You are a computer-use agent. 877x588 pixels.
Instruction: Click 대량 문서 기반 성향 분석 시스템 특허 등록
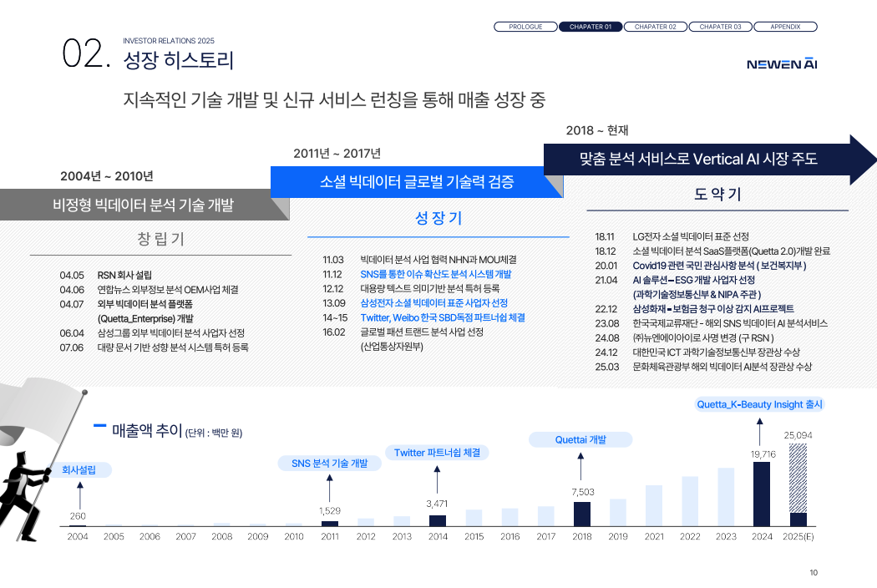pos(173,348)
